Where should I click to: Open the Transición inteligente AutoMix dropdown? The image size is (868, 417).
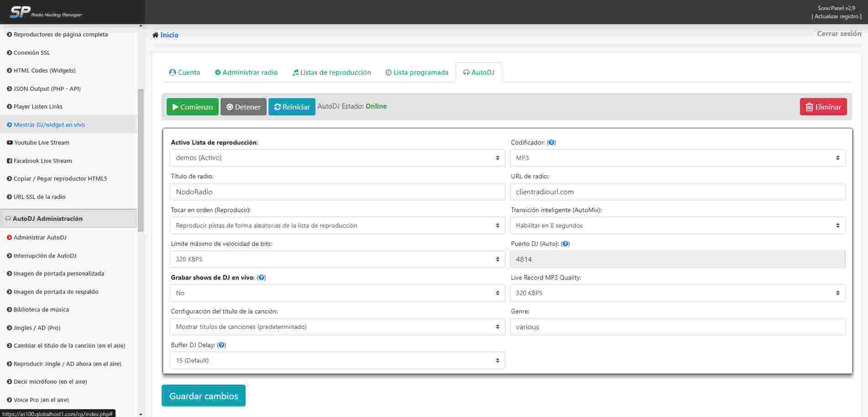pos(678,225)
